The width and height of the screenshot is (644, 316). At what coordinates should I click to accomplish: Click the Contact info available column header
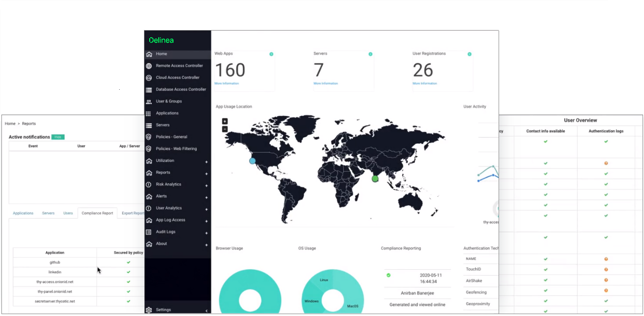[545, 131]
